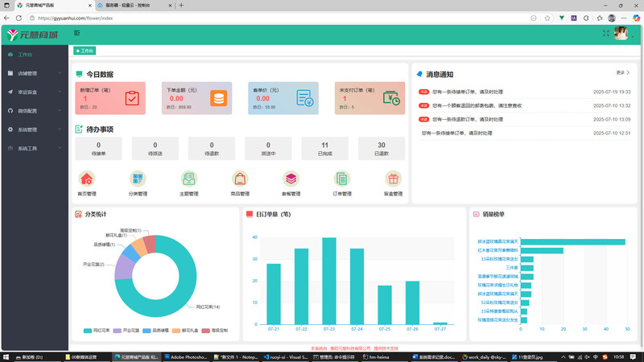Viewport: 644px width, 362px height.
Task: Switch to the 元慧商城产品板 browser tab
Action: coord(53,6)
